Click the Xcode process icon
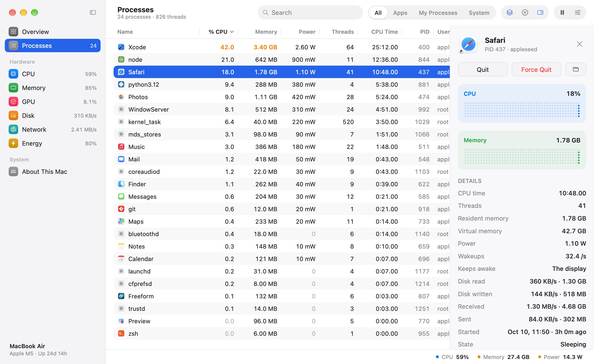 click(x=121, y=47)
